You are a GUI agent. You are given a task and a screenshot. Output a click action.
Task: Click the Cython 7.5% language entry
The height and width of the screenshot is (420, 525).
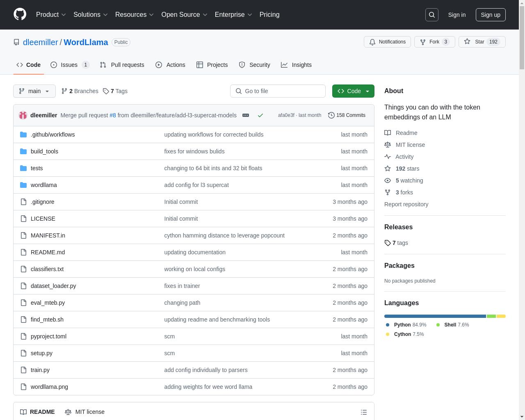tap(405, 334)
